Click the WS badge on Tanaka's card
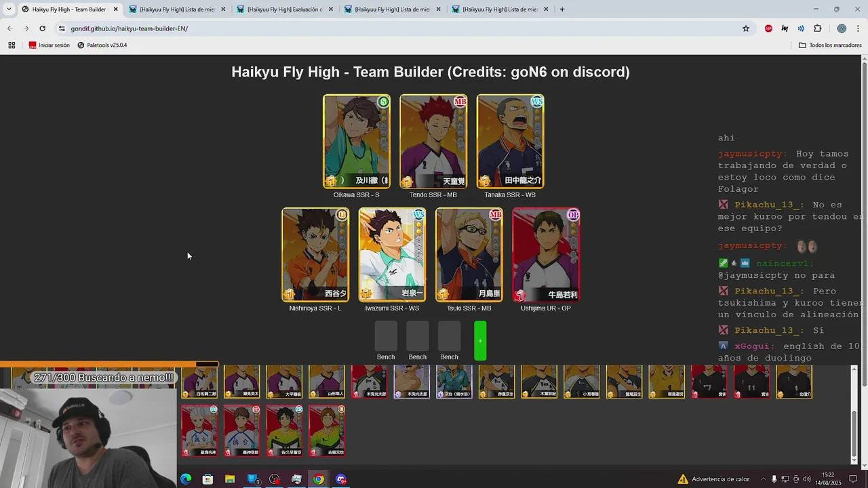This screenshot has height=488, width=868. click(537, 102)
